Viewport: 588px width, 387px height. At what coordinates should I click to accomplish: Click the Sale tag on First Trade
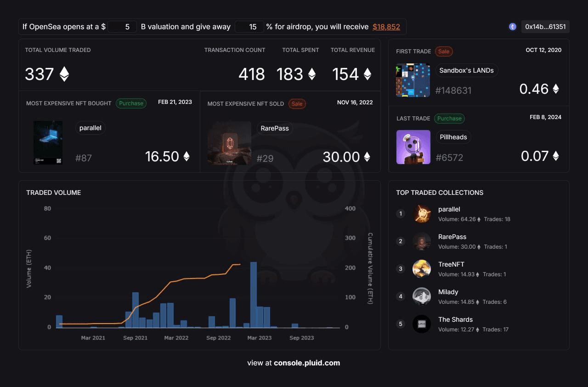[444, 51]
